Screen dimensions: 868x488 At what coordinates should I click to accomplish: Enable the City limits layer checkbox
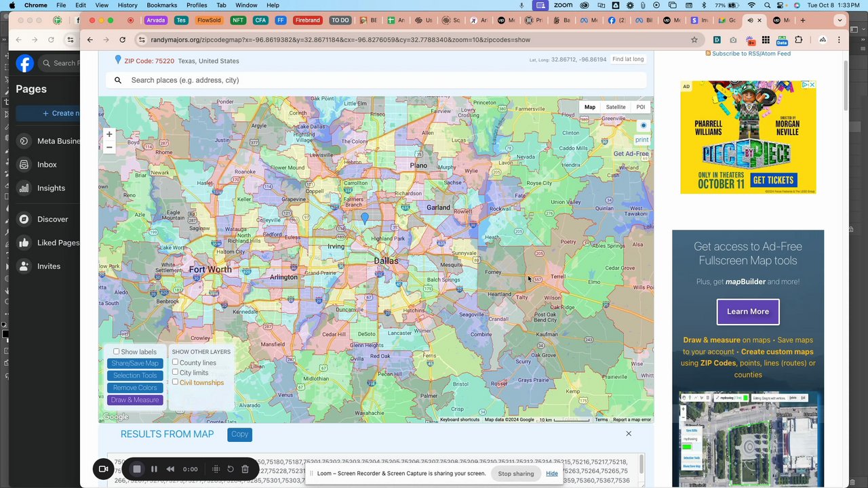[175, 372]
